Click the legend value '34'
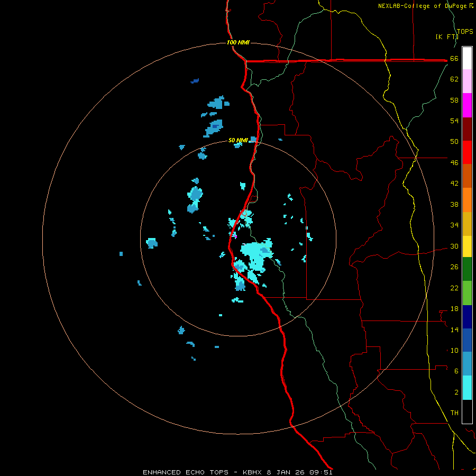 tap(454, 225)
